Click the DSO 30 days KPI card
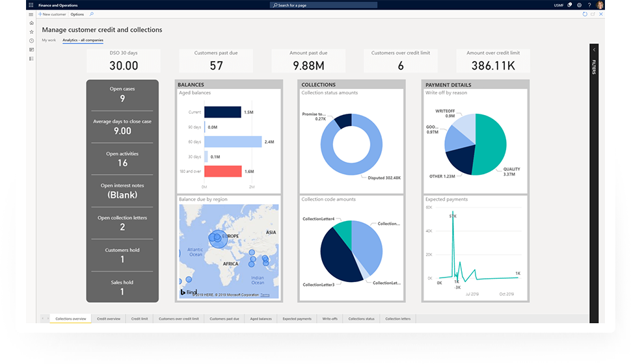This screenshot has width=631, height=364. coord(124,60)
